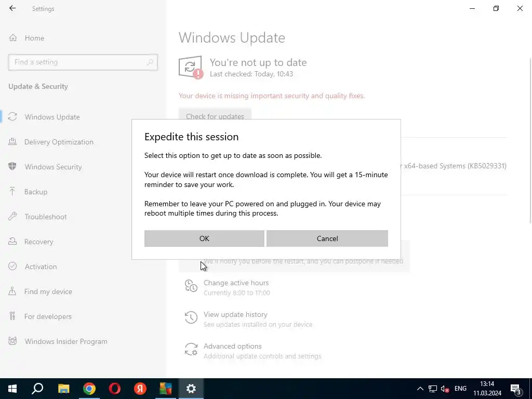Click the muted volume tray icon
This screenshot has width=532, height=399.
coord(445,389)
